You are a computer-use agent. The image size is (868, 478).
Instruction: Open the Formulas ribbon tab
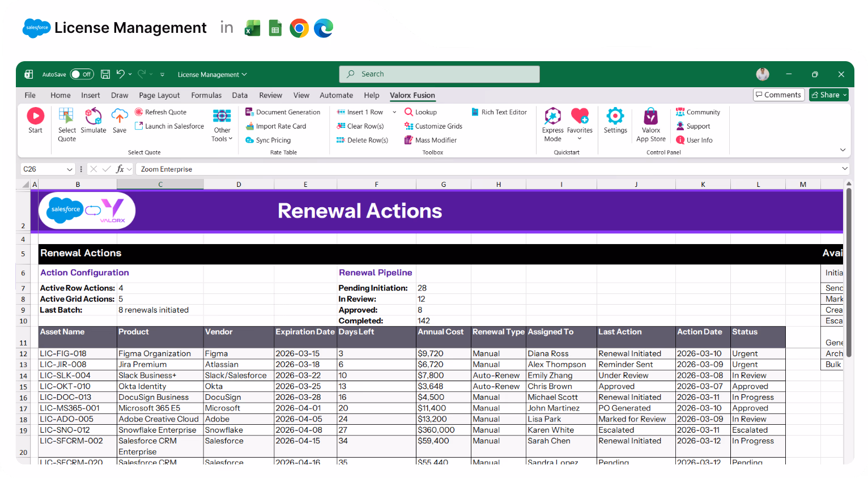(x=206, y=95)
